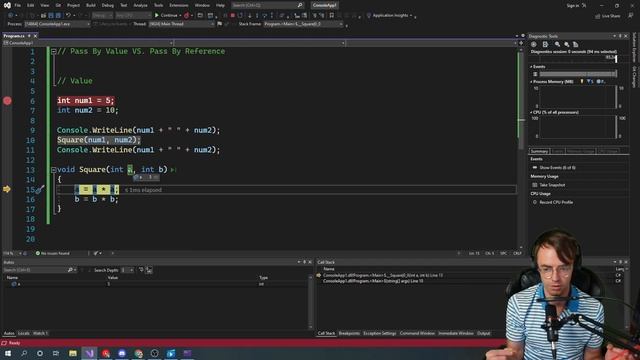
Task: Click the search magnifier in title bar
Action: 300,5
